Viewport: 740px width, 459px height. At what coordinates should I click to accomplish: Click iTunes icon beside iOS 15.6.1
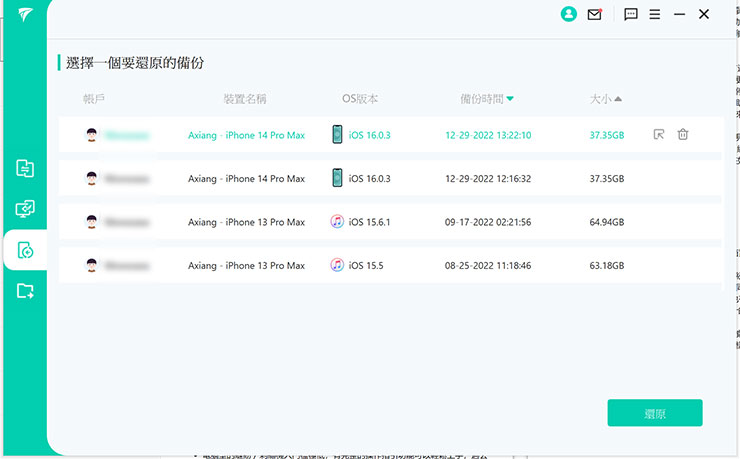[x=337, y=221]
